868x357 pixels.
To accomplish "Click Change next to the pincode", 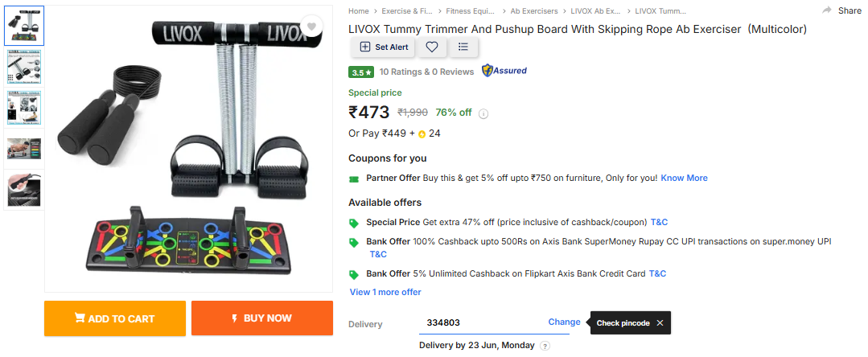I will (x=564, y=322).
